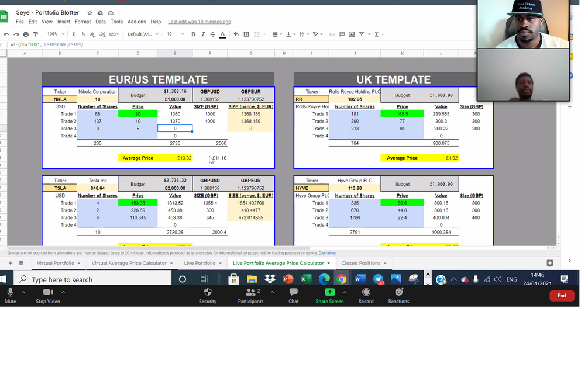Activate the paint format tool

tap(36, 34)
